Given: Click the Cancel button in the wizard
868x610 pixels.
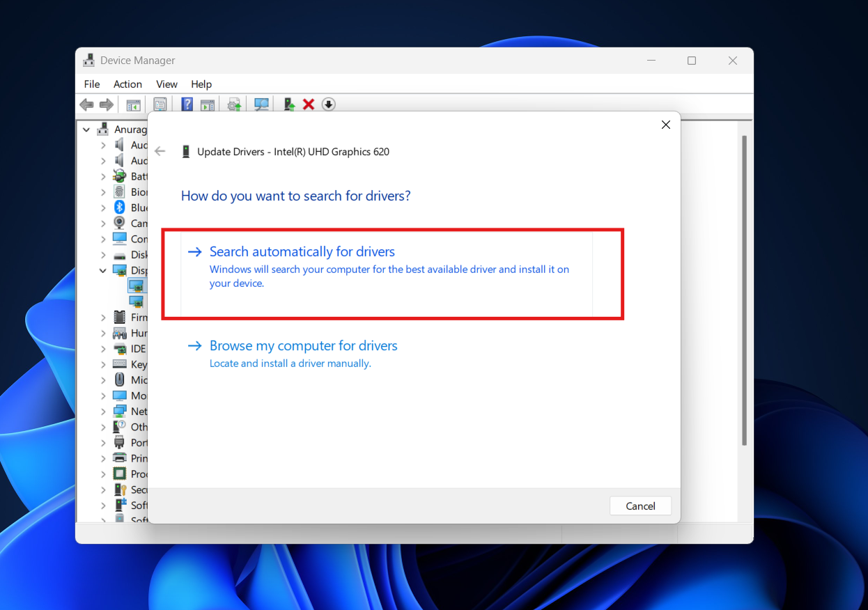Looking at the screenshot, I should (x=640, y=506).
